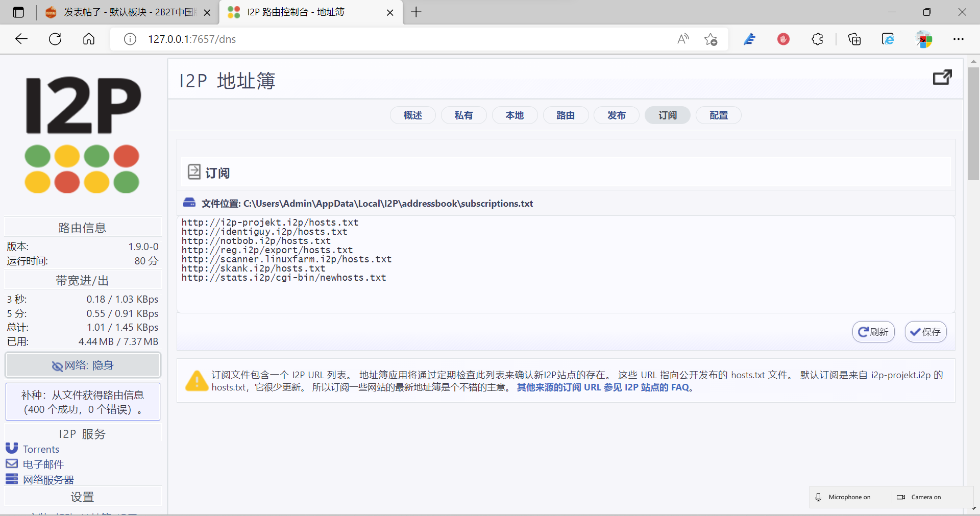Click inside the subscriptions text area
This screenshot has width=980, height=516.
point(566,264)
